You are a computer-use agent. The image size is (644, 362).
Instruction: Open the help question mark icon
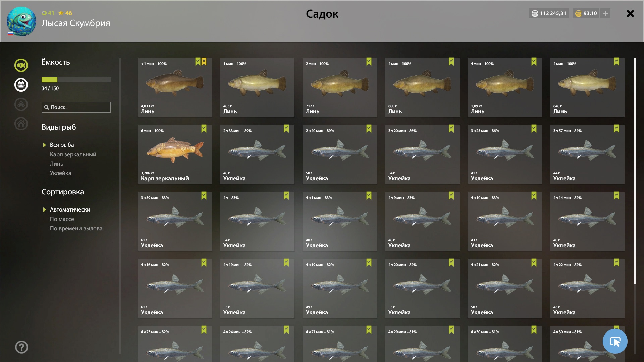[x=21, y=347]
